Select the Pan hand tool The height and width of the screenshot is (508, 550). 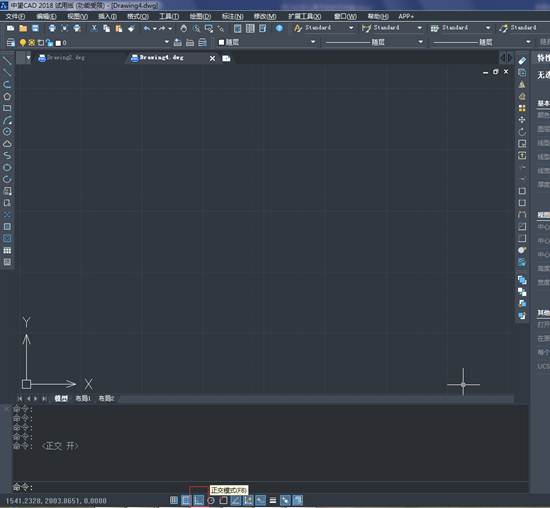coord(183,28)
